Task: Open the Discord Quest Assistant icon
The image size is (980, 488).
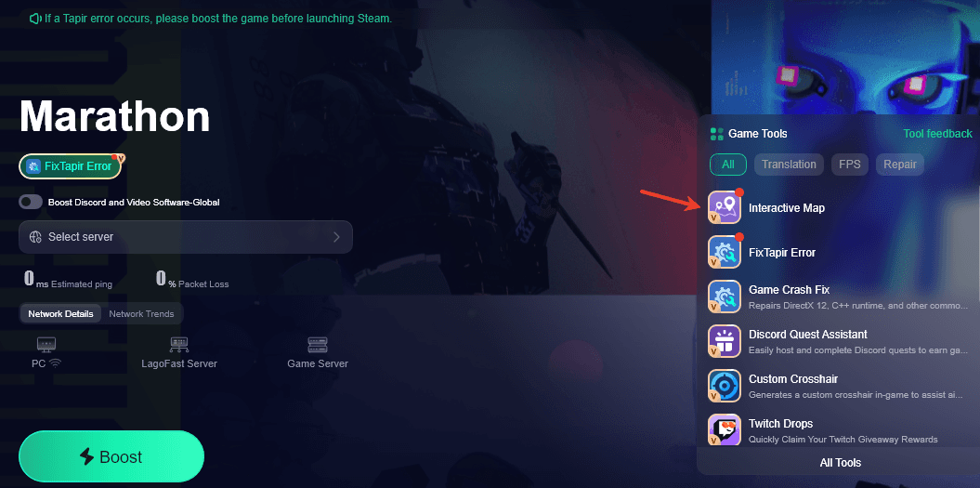Action: tap(725, 341)
